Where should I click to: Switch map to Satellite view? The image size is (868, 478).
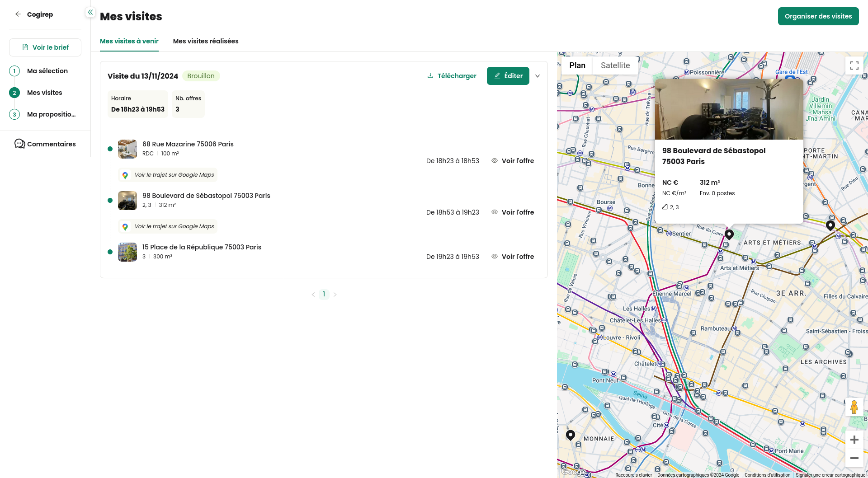615,66
